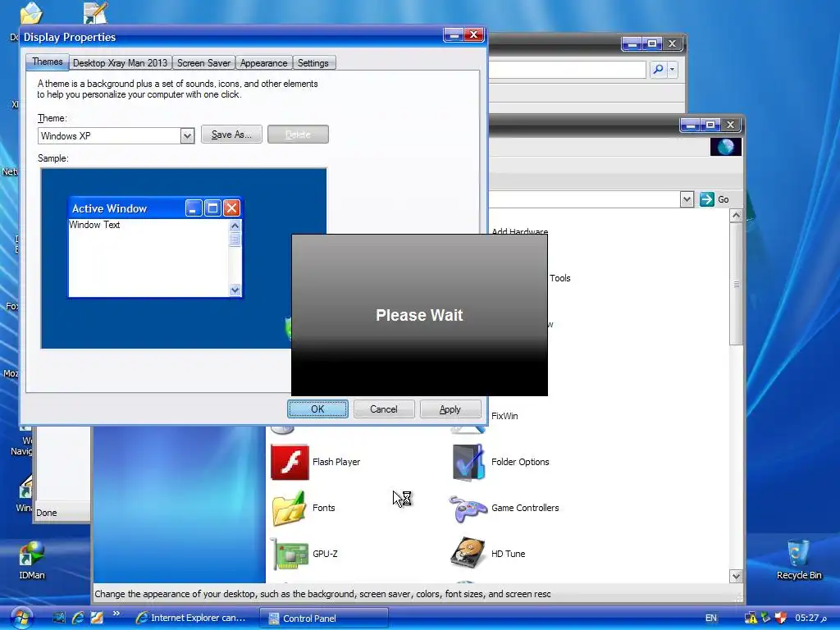Open the search provider dropdown arrow in Internet Explorer
The image size is (840, 630).
[x=672, y=69]
